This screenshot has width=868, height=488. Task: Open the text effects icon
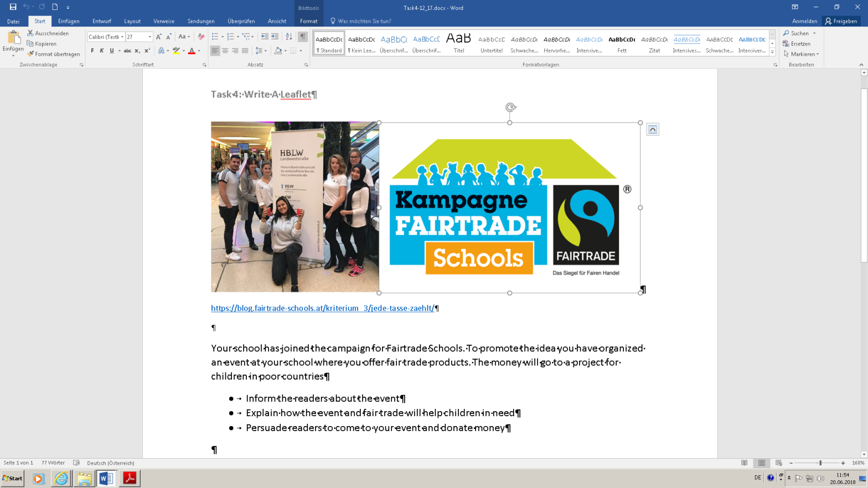161,51
